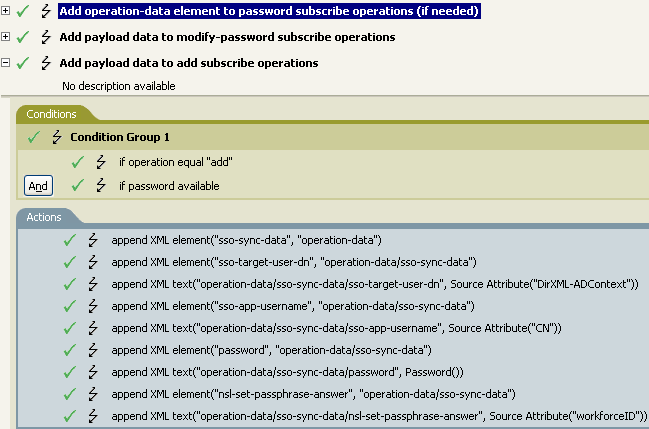Click lightning icon for 'if operation equal add'
Screen dimensions: 649x429
[x=101, y=162]
